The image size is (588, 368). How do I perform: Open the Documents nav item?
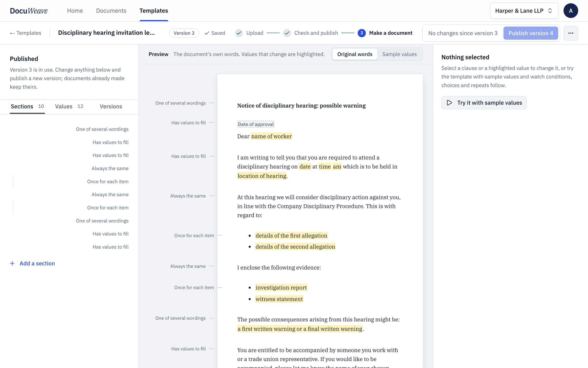pyautogui.click(x=111, y=11)
